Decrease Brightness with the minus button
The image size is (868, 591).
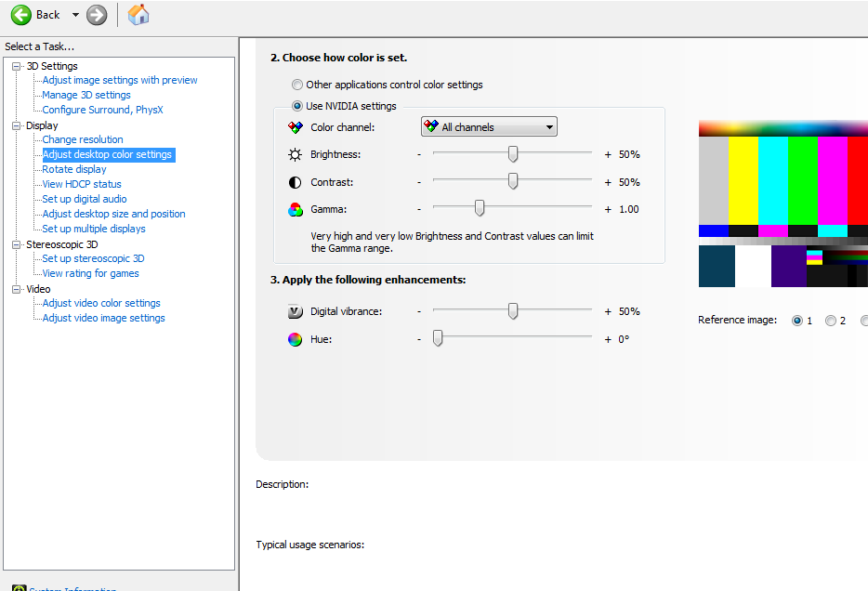(x=419, y=154)
